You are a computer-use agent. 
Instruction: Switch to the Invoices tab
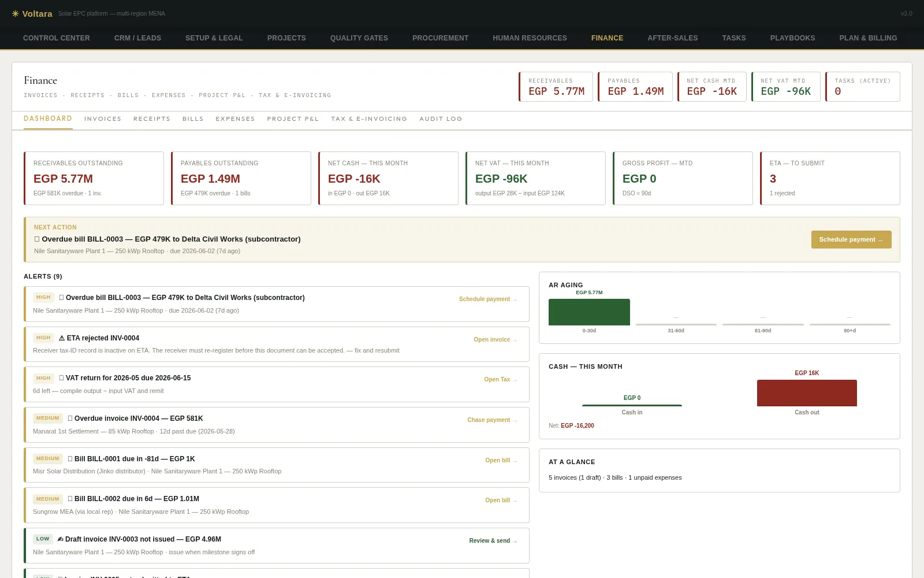pos(103,119)
